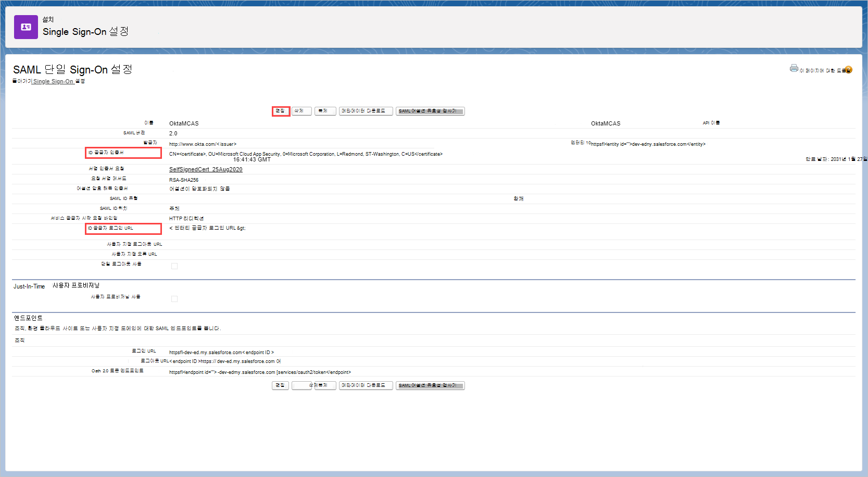The height and width of the screenshot is (477, 868).
Task: Click the 'Just-In-Time 사용자 프로비저닝' section header
Action: [x=56, y=286]
